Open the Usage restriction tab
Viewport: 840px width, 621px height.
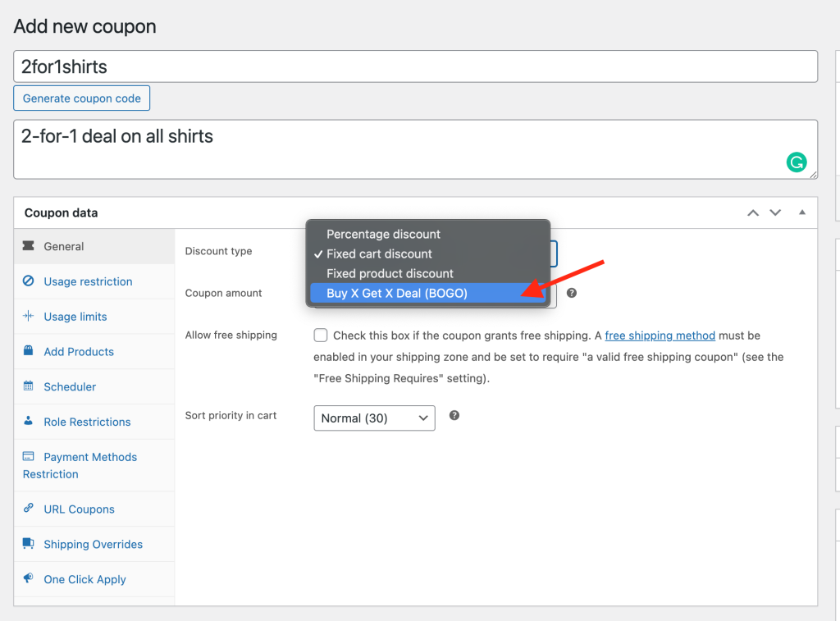[x=94, y=281]
